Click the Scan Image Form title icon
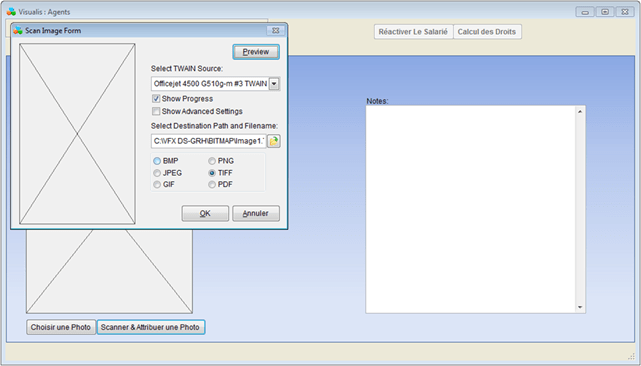The height and width of the screenshot is (366, 641). (18, 31)
